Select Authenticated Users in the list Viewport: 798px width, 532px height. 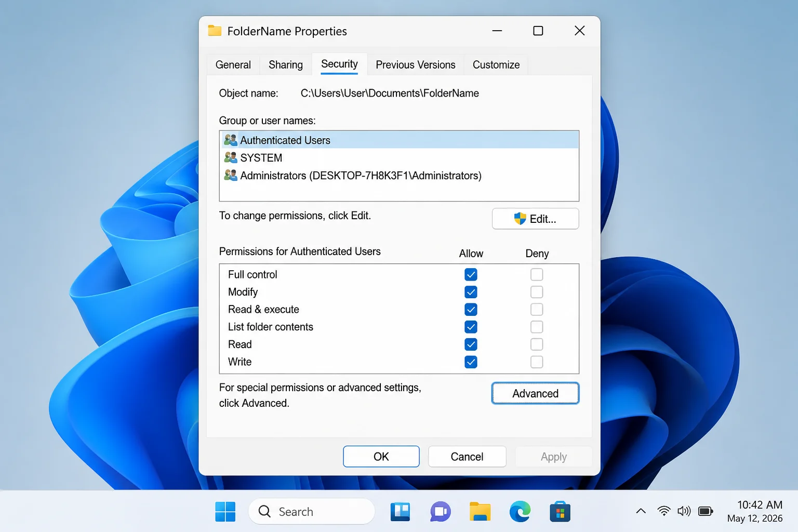(399, 140)
